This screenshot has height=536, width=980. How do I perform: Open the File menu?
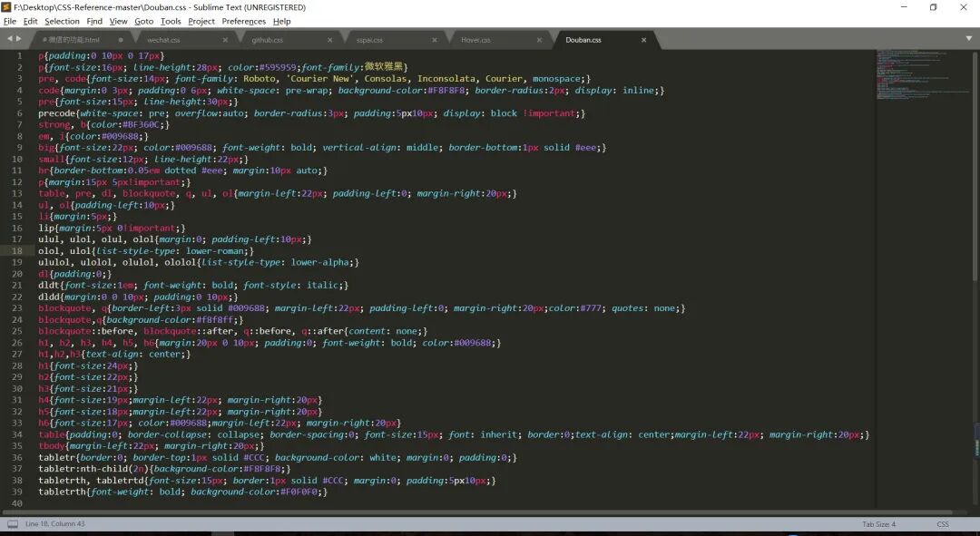(10, 21)
